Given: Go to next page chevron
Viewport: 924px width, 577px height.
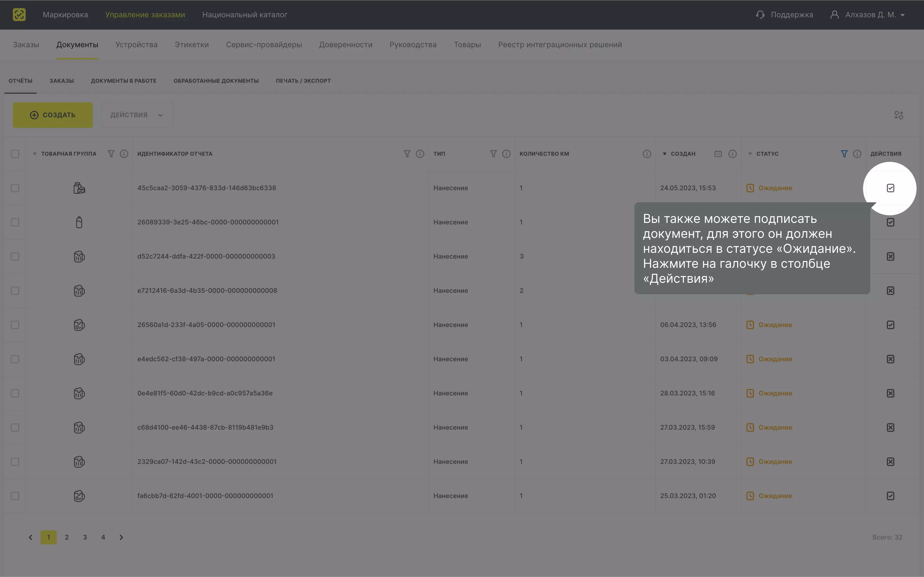Looking at the screenshot, I should (121, 537).
